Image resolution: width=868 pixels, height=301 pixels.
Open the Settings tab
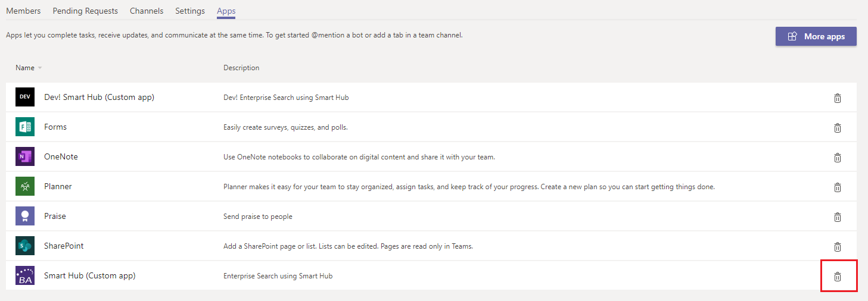[x=190, y=11]
